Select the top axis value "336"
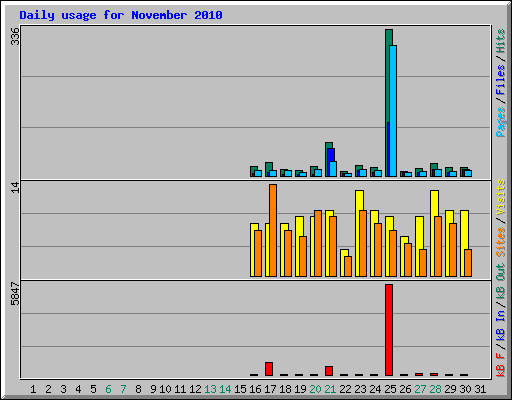This screenshot has height=400, width=512. (x=15, y=36)
